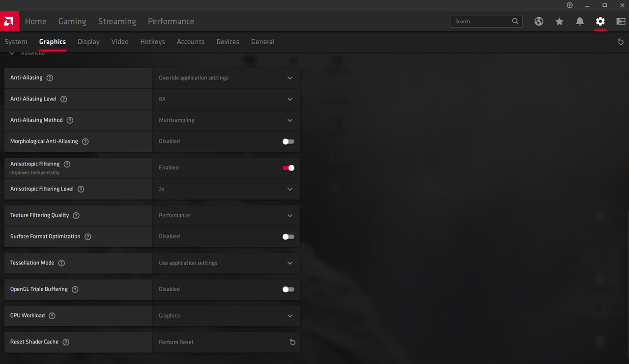
Task: Click the "Improves texture clarity" description
Action: [x=35, y=173]
